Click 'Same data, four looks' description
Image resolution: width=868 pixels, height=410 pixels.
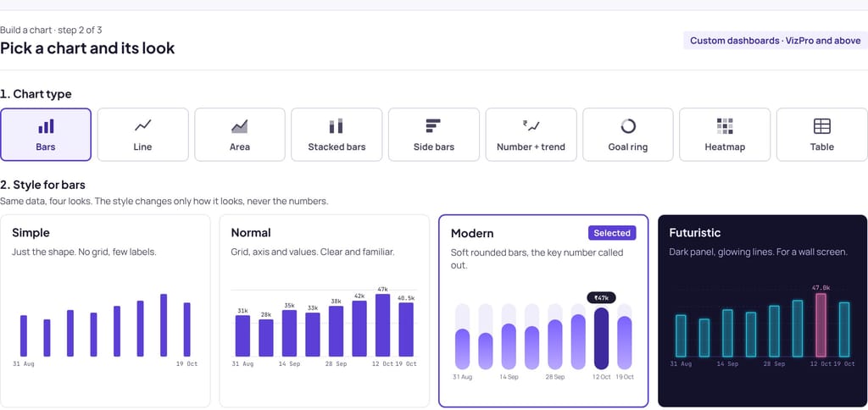pyautogui.click(x=164, y=202)
